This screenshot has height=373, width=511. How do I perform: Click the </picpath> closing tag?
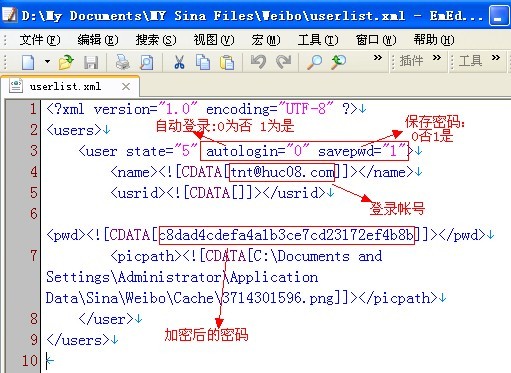(x=398, y=298)
